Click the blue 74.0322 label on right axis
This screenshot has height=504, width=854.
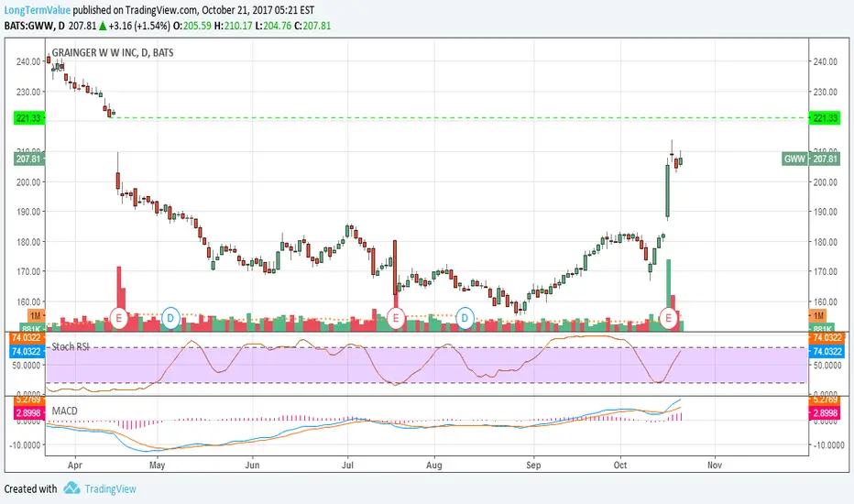click(x=827, y=352)
